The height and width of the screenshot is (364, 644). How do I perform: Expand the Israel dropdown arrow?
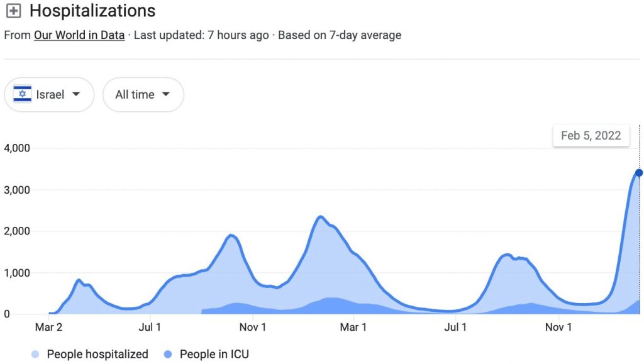[76, 94]
